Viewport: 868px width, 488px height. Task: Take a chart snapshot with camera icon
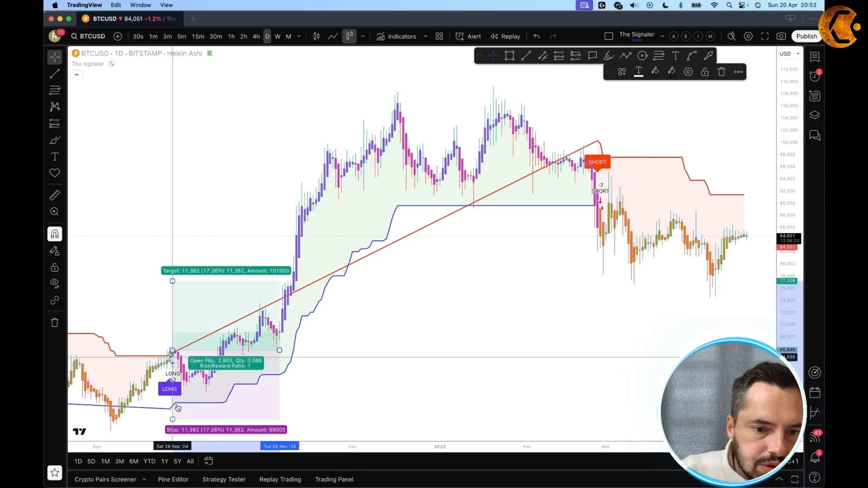[x=781, y=37]
